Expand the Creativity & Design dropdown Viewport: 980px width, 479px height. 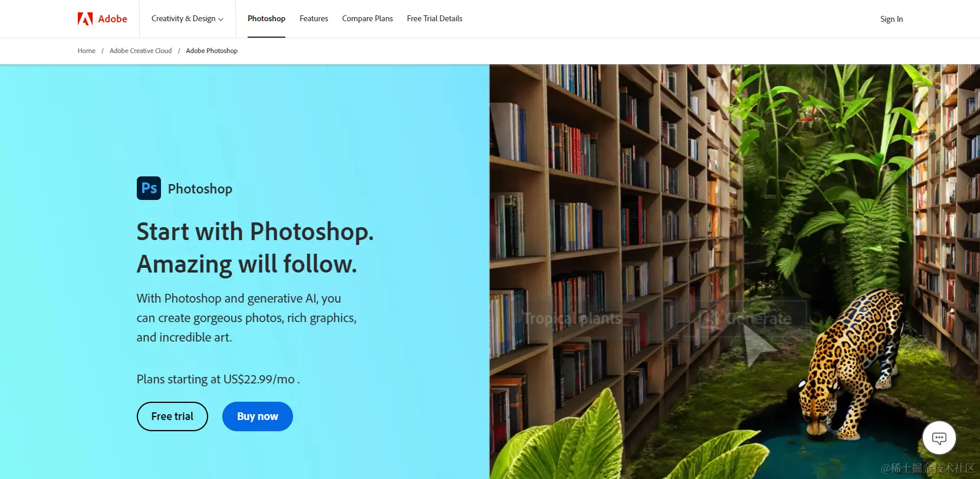point(188,19)
